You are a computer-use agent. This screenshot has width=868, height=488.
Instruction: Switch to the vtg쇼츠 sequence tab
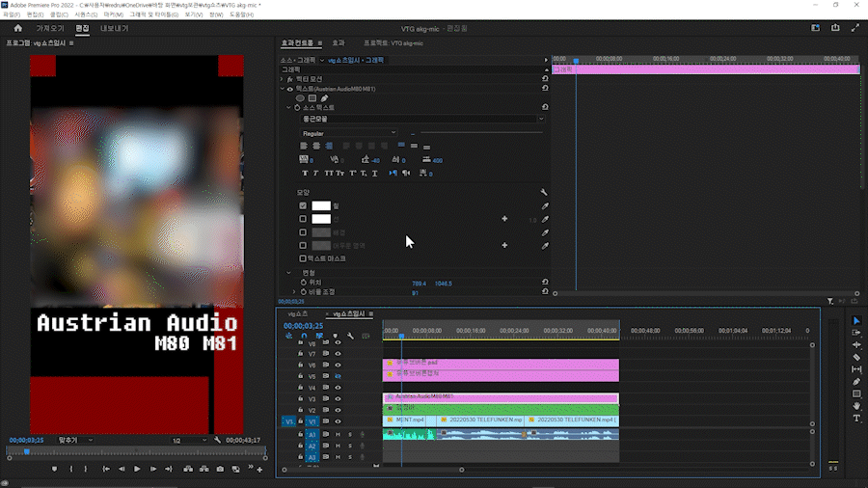[298, 314]
